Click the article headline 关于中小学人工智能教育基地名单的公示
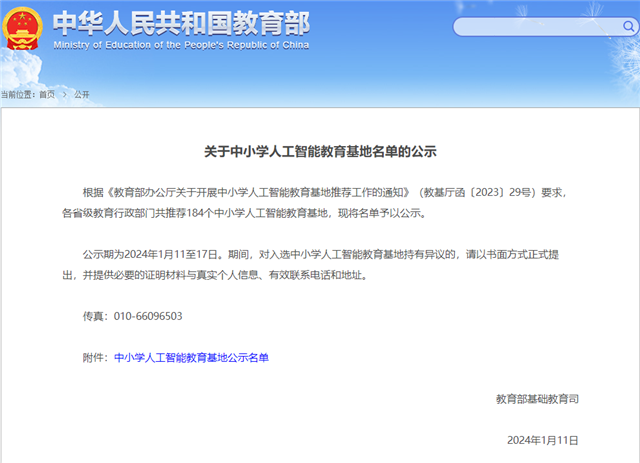This screenshot has width=640, height=463. pyautogui.click(x=320, y=153)
